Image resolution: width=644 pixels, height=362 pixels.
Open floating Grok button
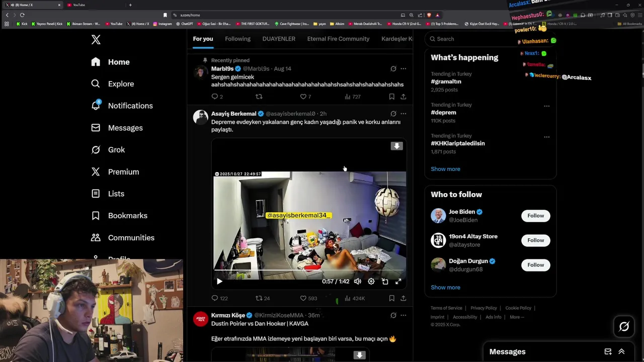pyautogui.click(x=624, y=327)
